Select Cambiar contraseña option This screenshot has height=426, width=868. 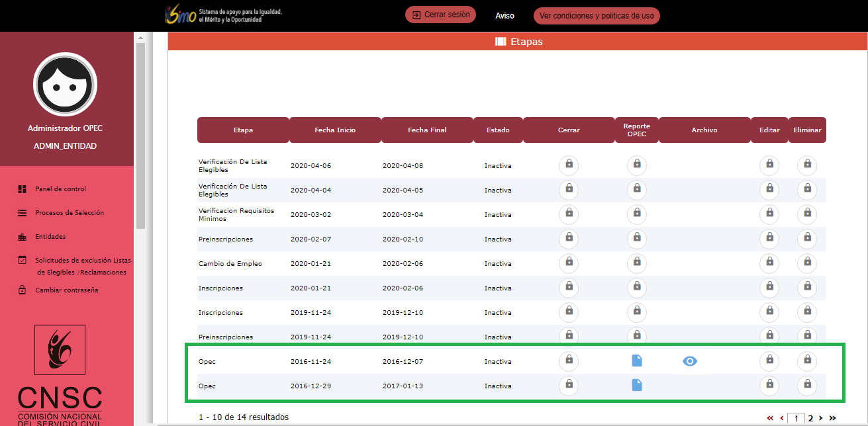(66, 290)
